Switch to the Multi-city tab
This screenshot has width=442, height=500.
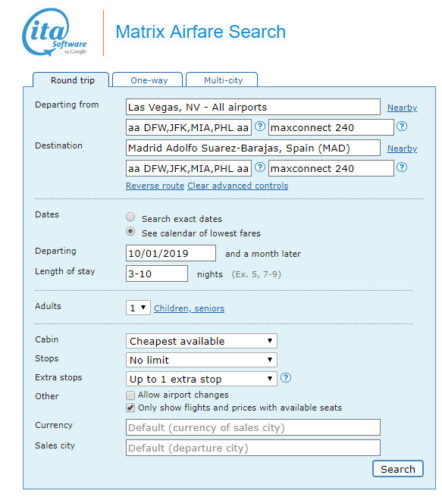click(222, 80)
